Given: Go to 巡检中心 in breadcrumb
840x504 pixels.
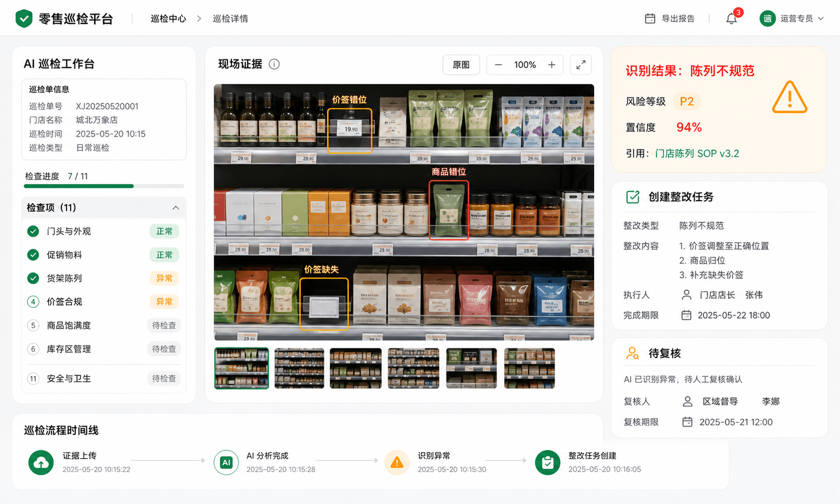Looking at the screenshot, I should (x=168, y=19).
